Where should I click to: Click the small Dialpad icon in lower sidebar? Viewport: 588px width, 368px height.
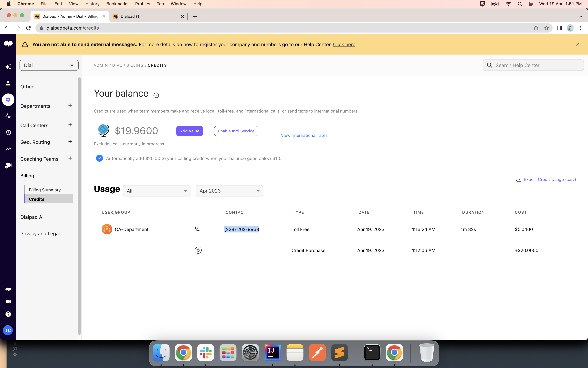[8, 289]
